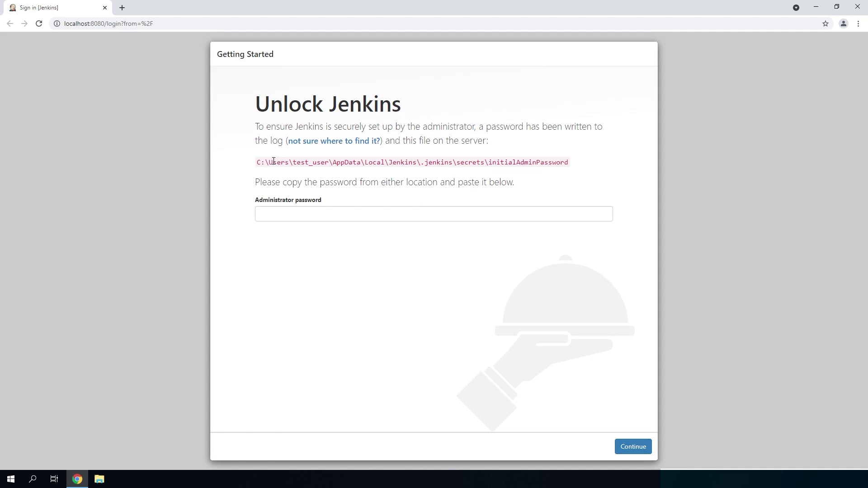Click the initialAdminPassword file path text

click(x=412, y=162)
